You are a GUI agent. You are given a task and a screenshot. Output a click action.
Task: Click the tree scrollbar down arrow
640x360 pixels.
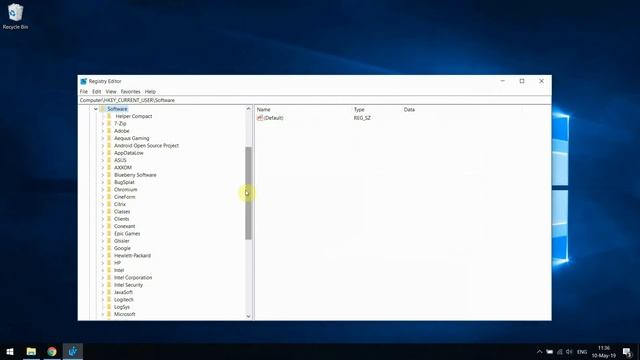pyautogui.click(x=248, y=316)
